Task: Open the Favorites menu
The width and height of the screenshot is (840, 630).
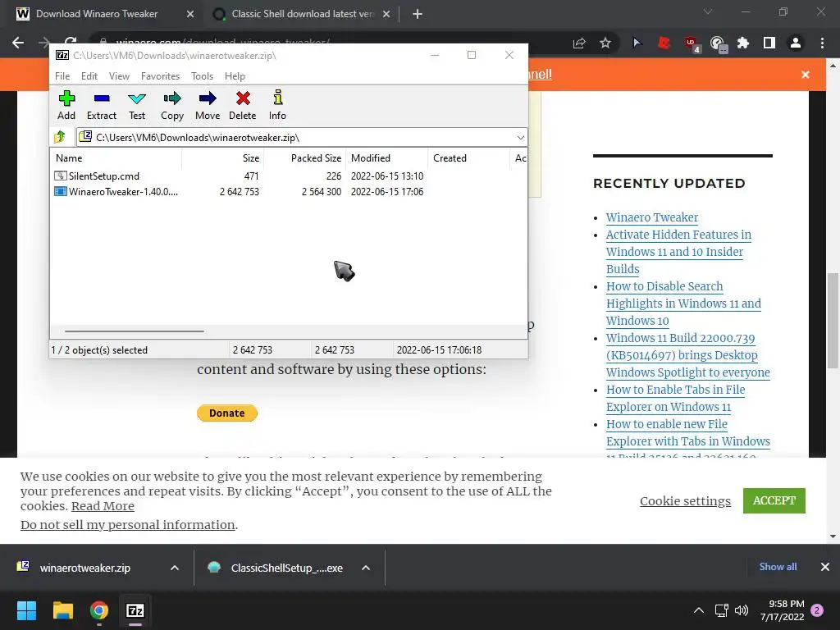Action: 160,76
